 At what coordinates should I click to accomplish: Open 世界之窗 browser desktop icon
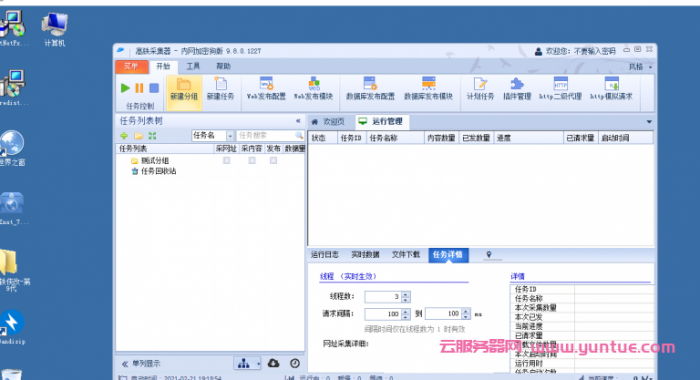coord(12,148)
